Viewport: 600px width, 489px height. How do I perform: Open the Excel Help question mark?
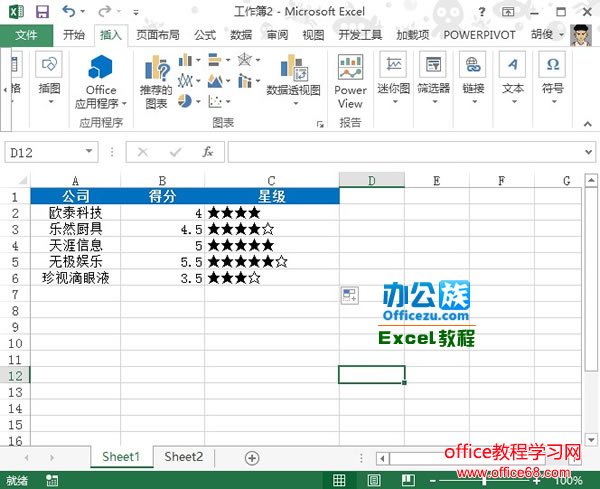tap(482, 12)
